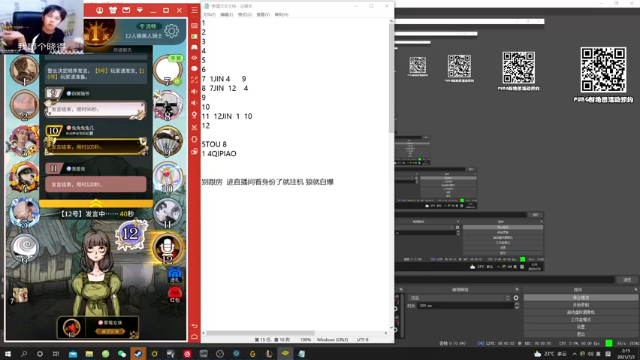Image resolution: width=640 pixels, height=360 pixels.
Task: Click the number 12 badge
Action: (x=131, y=234)
